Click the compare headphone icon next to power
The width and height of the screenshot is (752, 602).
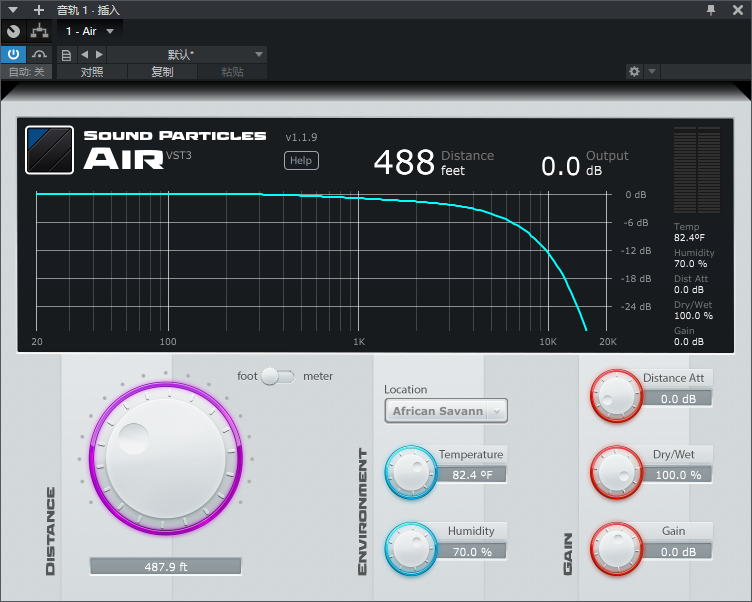(x=39, y=54)
